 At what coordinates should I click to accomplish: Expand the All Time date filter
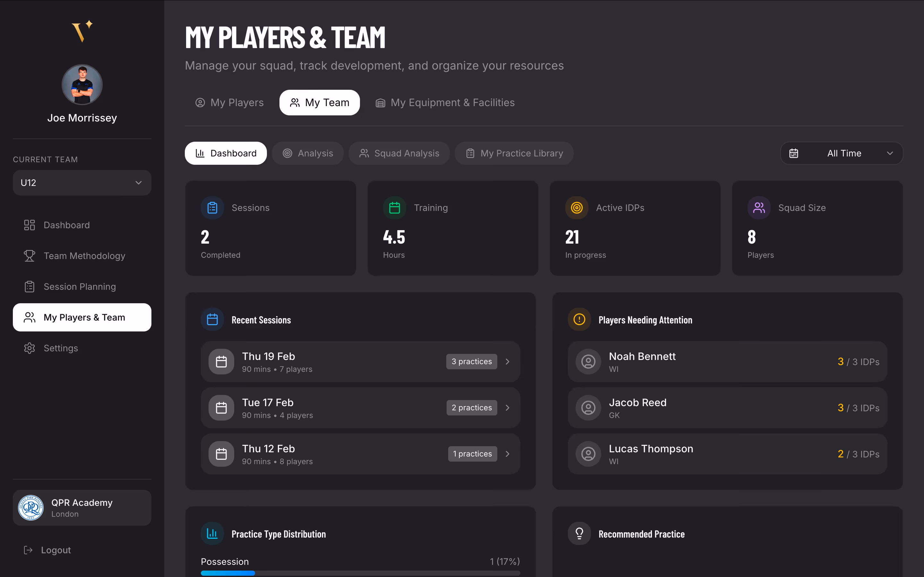point(842,154)
